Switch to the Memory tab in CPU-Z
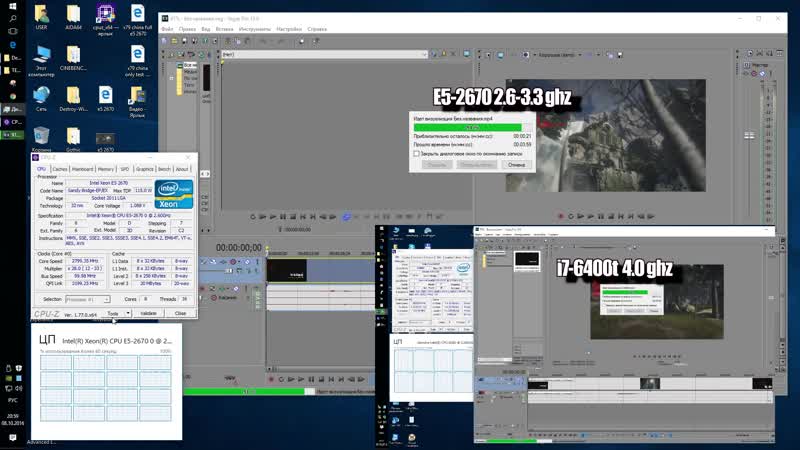This screenshot has width=800, height=450. pyautogui.click(x=106, y=169)
